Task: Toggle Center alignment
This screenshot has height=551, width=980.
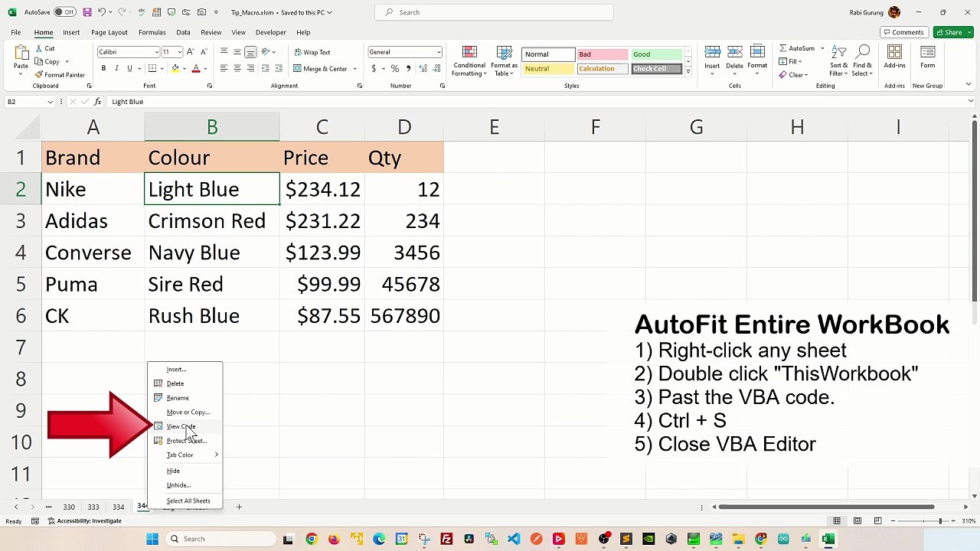Action: pyautogui.click(x=237, y=68)
